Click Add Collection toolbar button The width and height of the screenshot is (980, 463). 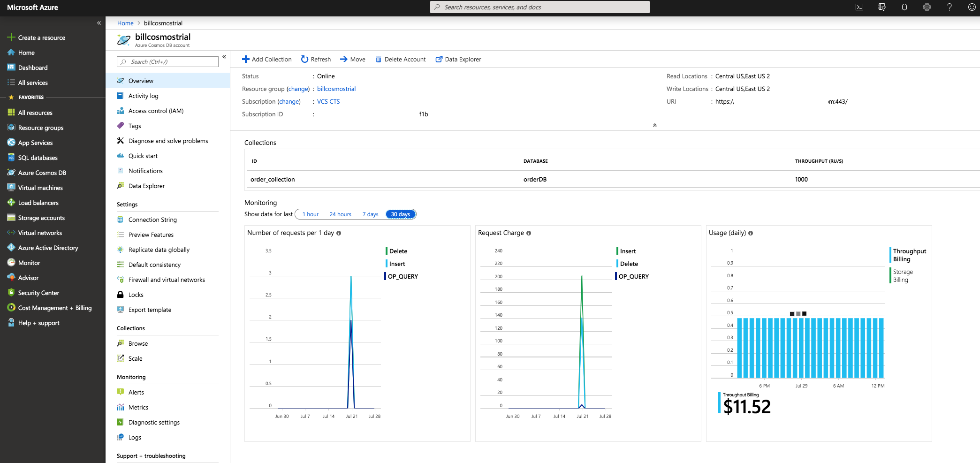(266, 59)
